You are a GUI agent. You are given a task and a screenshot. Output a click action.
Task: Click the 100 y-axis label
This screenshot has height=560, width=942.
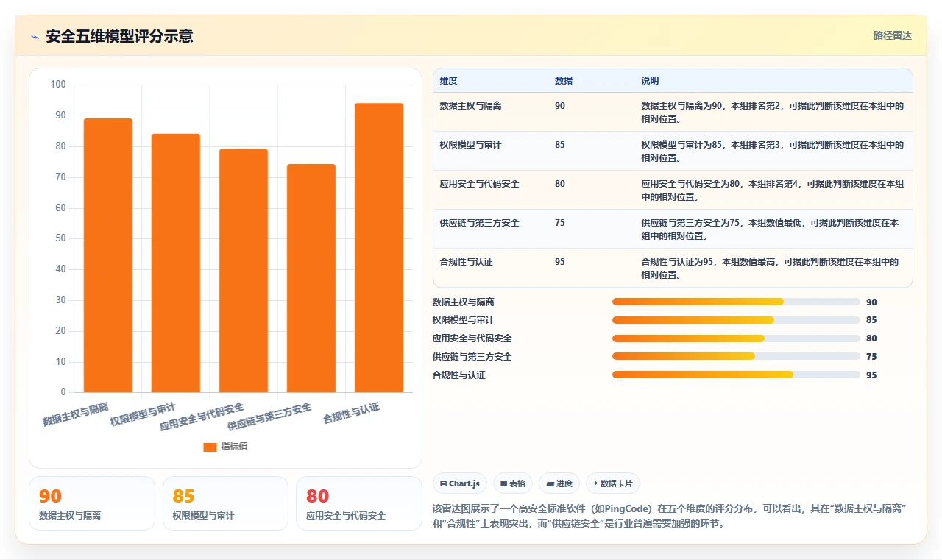point(58,85)
